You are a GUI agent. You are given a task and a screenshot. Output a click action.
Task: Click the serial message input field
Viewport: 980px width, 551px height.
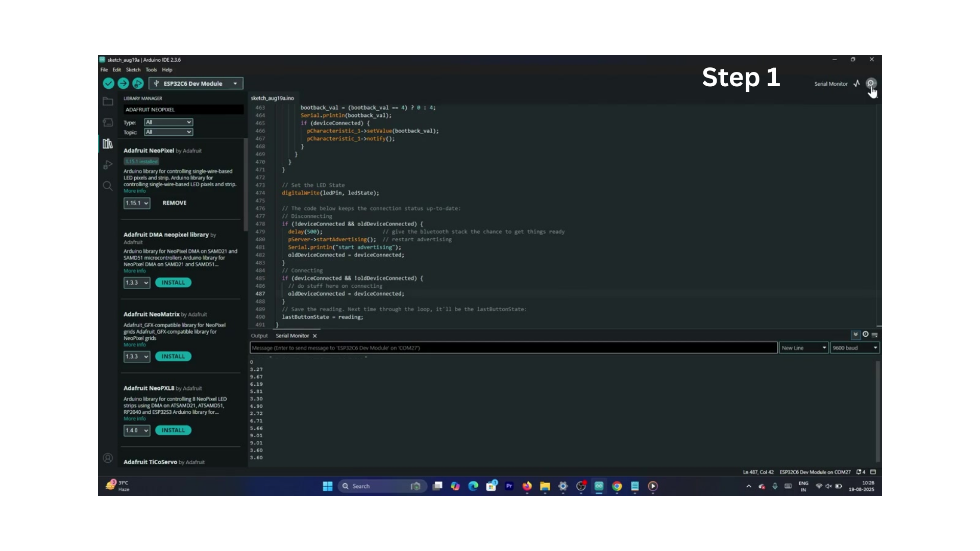pos(513,348)
